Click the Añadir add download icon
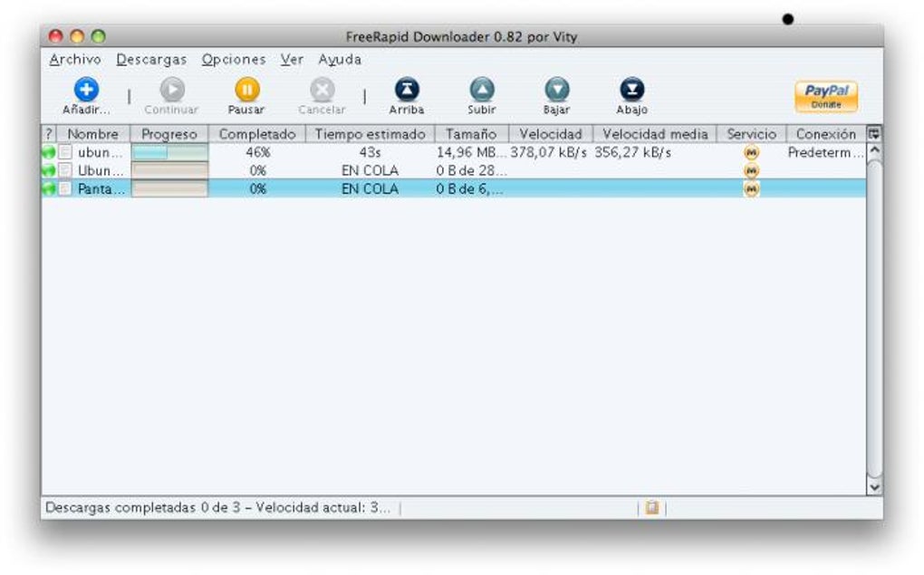 pyautogui.click(x=86, y=91)
